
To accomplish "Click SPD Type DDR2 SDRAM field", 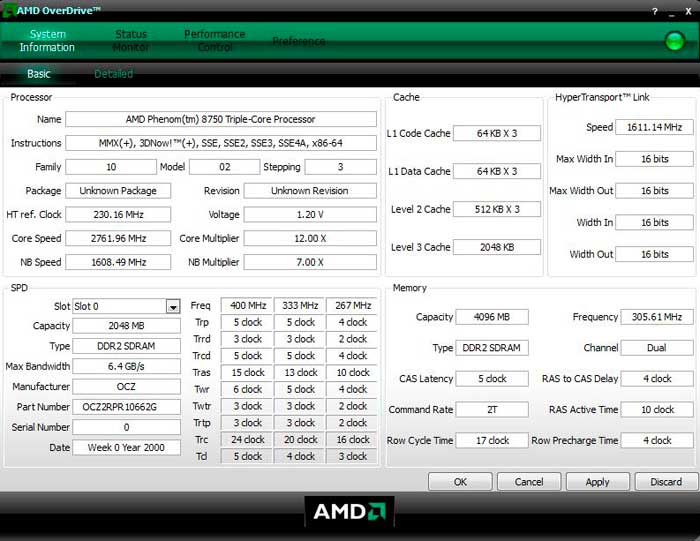I will click(126, 346).
